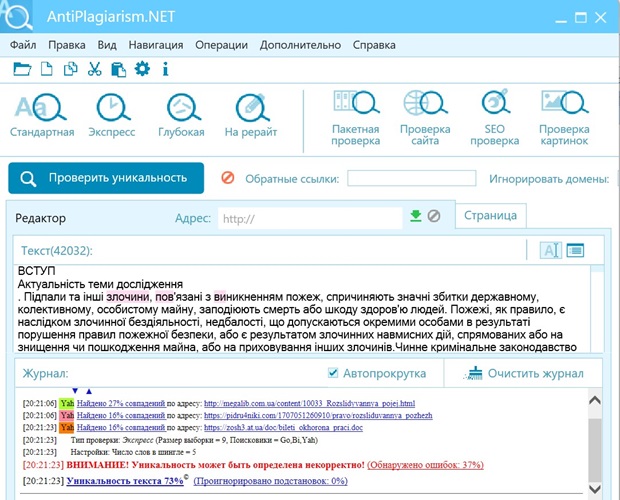Click scroll down arrow of the journal
Viewport: 620px width, 500px height.
point(595,489)
